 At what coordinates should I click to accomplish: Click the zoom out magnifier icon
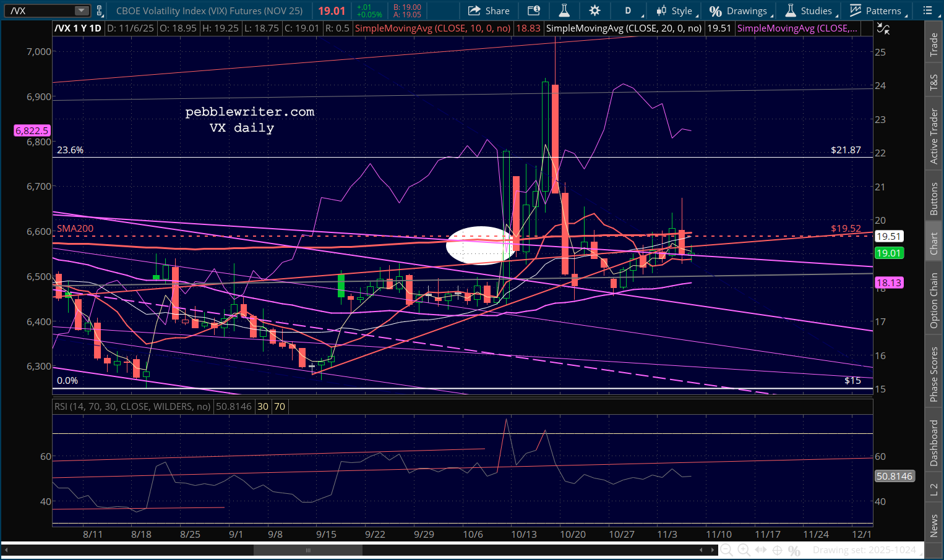pos(727,550)
